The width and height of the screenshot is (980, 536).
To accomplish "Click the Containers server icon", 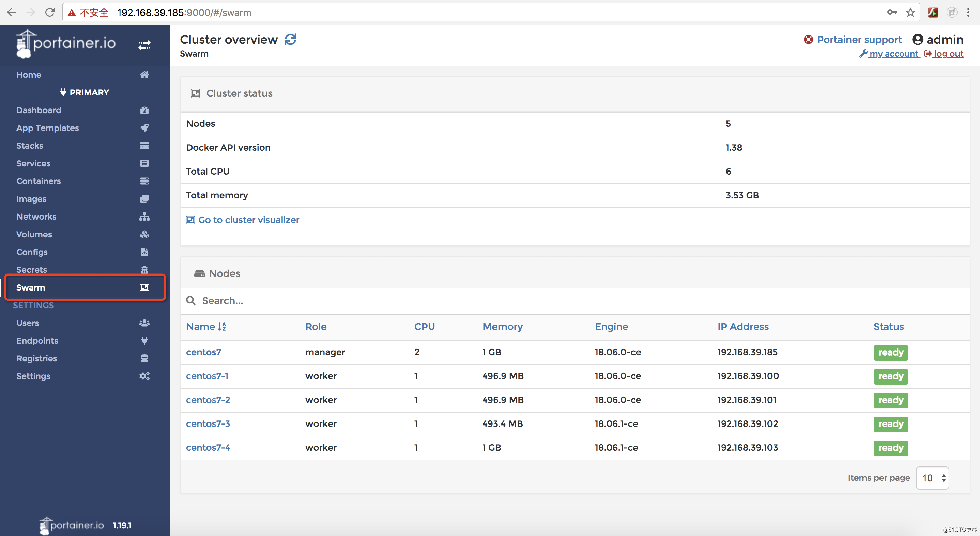I will tap(144, 181).
